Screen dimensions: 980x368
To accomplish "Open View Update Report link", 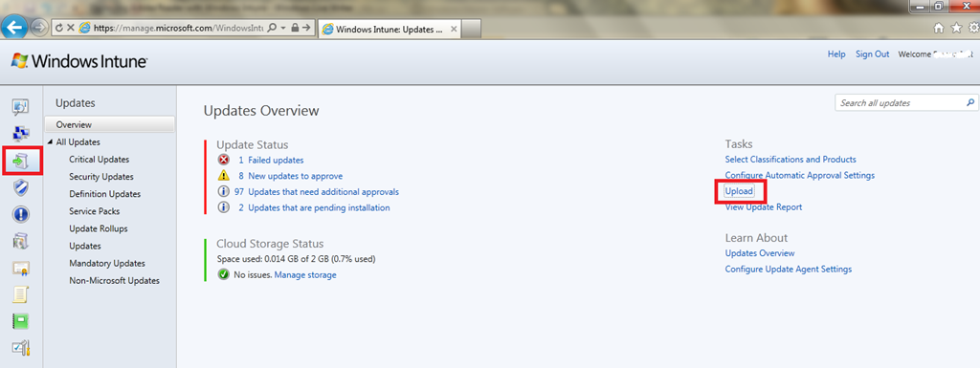I will [763, 206].
